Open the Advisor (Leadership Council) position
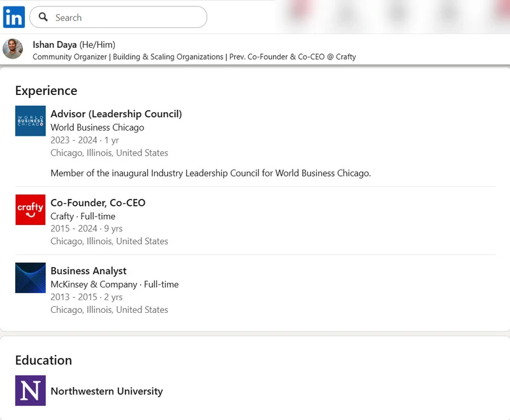This screenshot has height=420, width=510. coord(116,114)
